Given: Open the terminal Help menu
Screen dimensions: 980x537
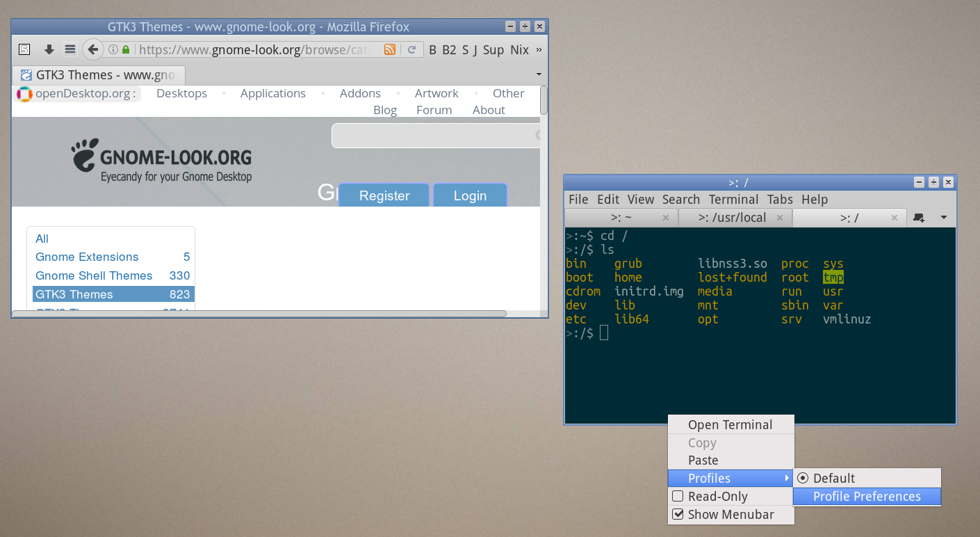Looking at the screenshot, I should click(x=815, y=200).
